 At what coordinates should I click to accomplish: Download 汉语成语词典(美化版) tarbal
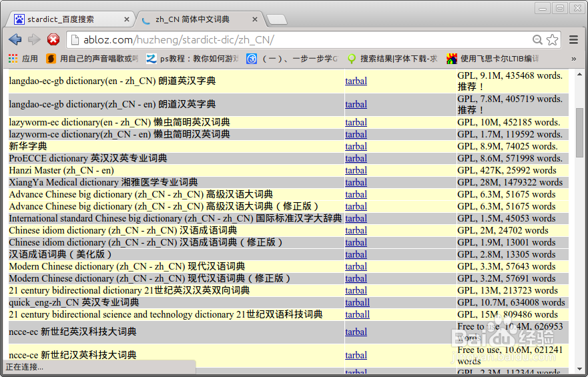pyautogui.click(x=356, y=254)
